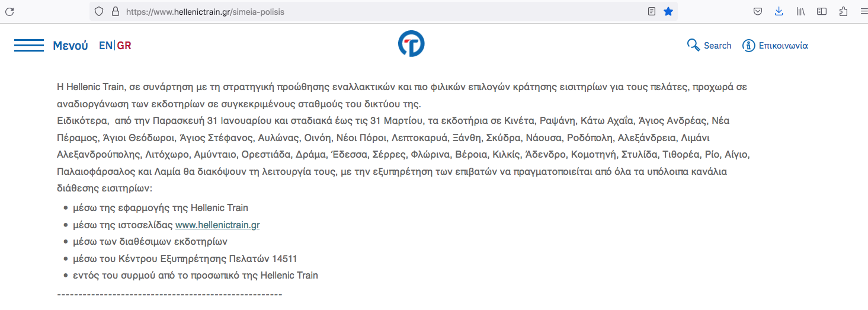Toggle the browser sidebar icon
This screenshot has width=868, height=310.
822,11
